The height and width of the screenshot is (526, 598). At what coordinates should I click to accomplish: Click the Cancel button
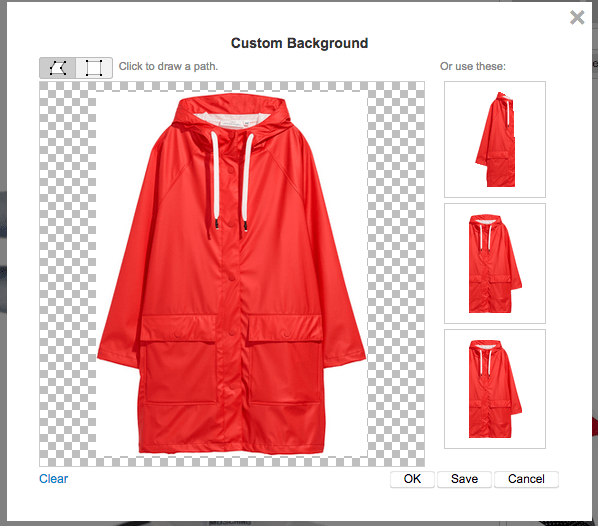tap(526, 479)
